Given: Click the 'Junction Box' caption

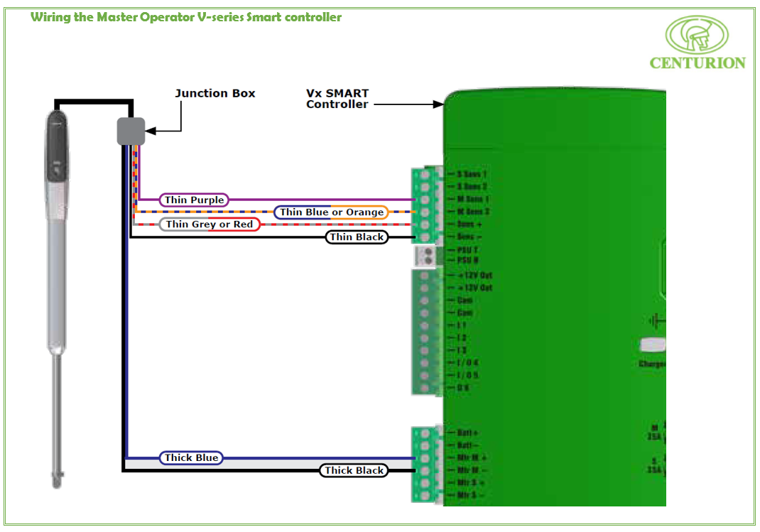Looking at the screenshot, I should tap(215, 93).
